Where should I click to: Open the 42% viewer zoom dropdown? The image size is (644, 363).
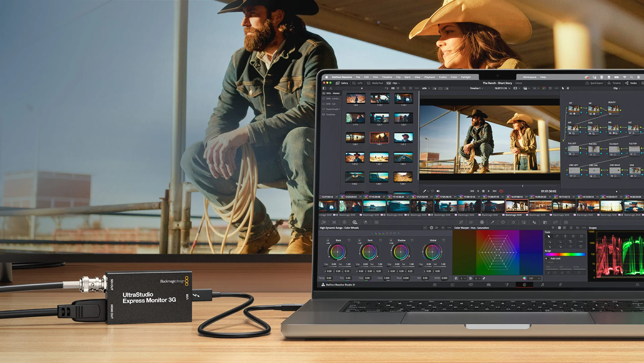426,88
